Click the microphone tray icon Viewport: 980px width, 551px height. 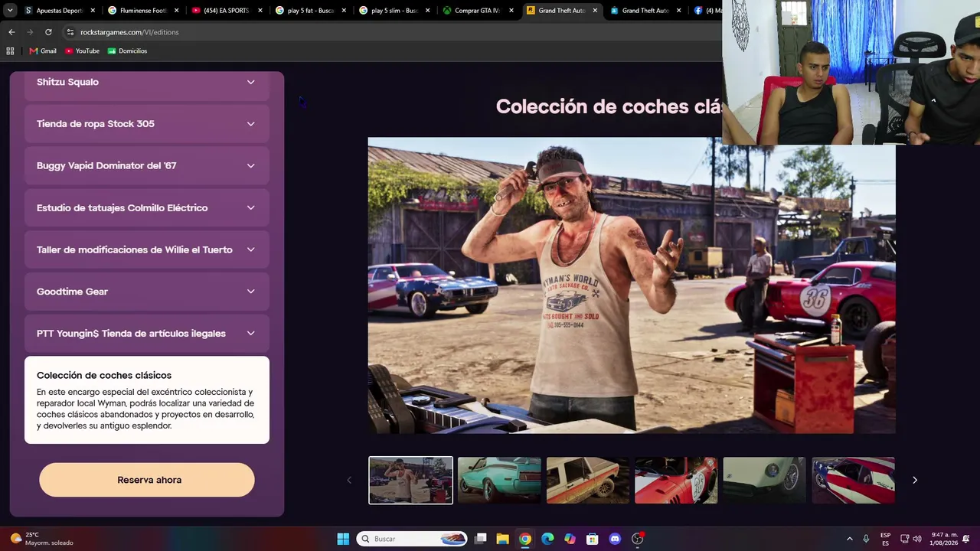click(866, 539)
